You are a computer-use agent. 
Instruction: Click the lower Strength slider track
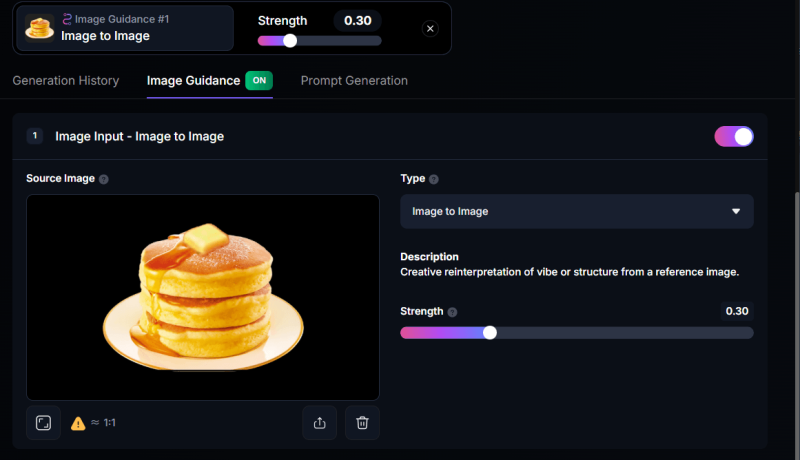click(x=620, y=333)
